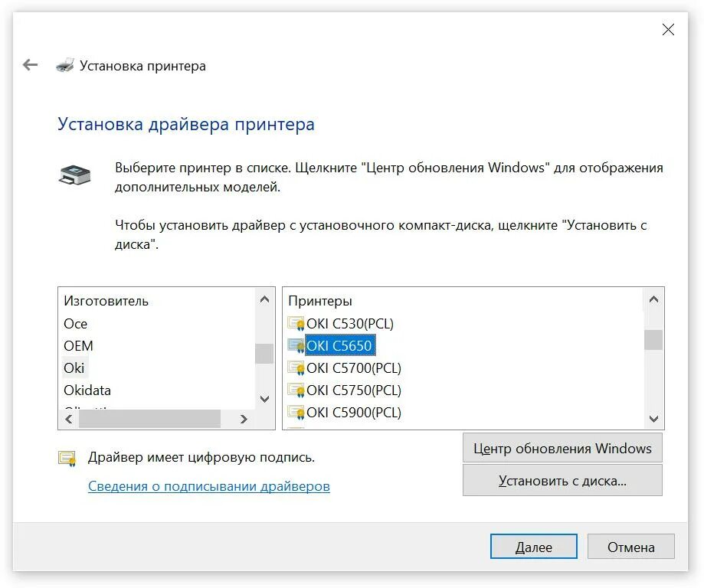Click Установить с диска button

coord(562,481)
